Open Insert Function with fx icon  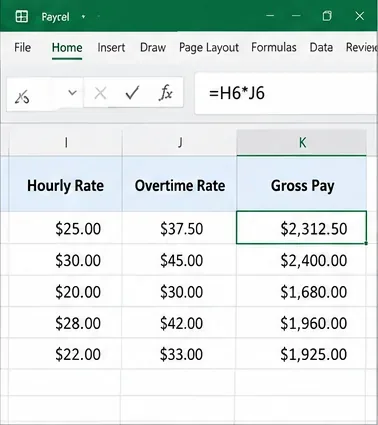(x=166, y=93)
